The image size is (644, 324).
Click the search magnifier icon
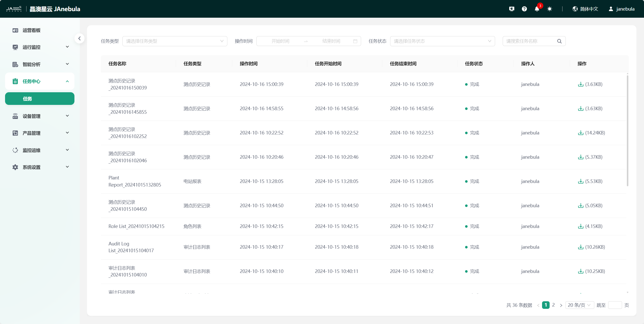pos(559,41)
